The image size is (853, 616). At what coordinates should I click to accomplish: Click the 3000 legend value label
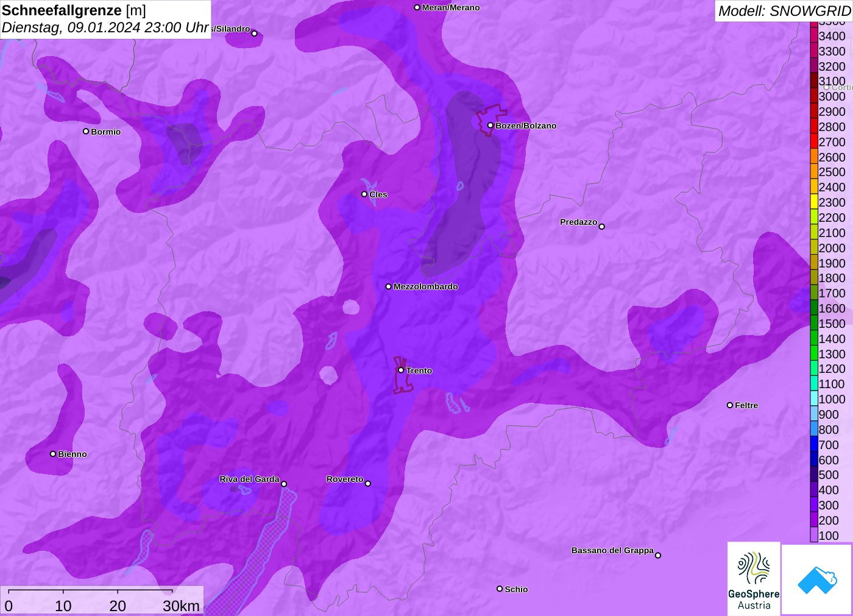pos(832,96)
